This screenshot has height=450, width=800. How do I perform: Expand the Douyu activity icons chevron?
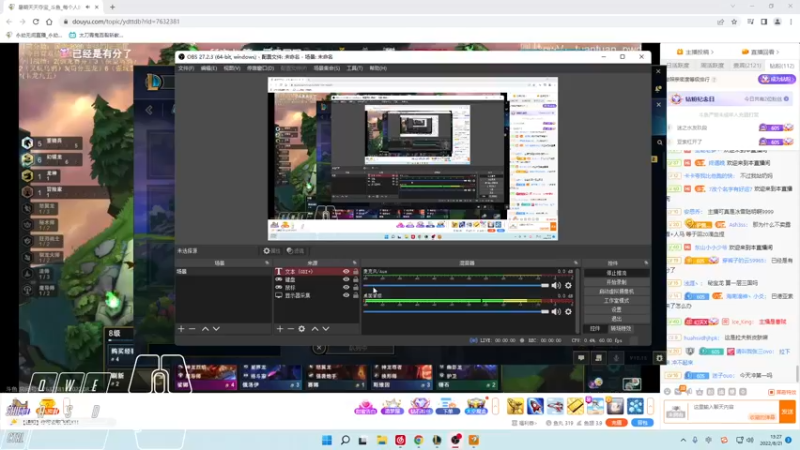click(x=495, y=406)
